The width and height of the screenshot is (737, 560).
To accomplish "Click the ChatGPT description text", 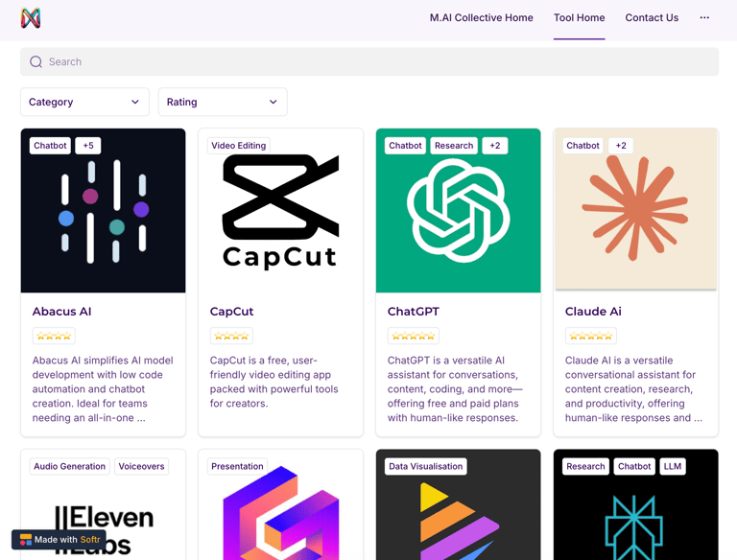I will coord(455,389).
